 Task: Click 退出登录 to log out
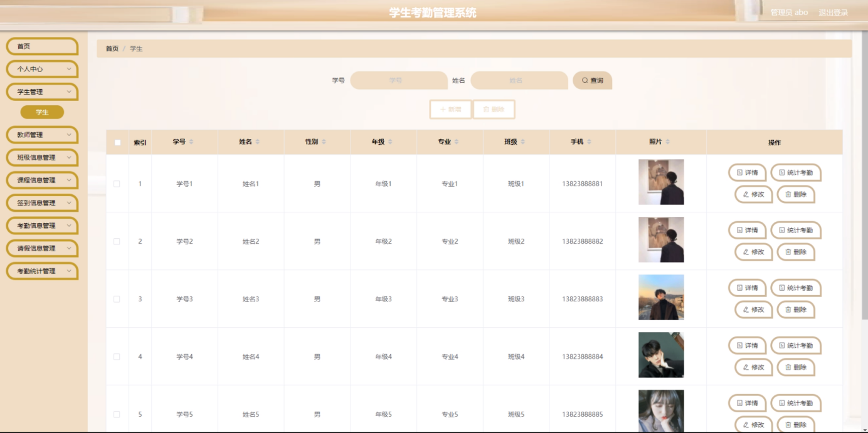pos(833,13)
